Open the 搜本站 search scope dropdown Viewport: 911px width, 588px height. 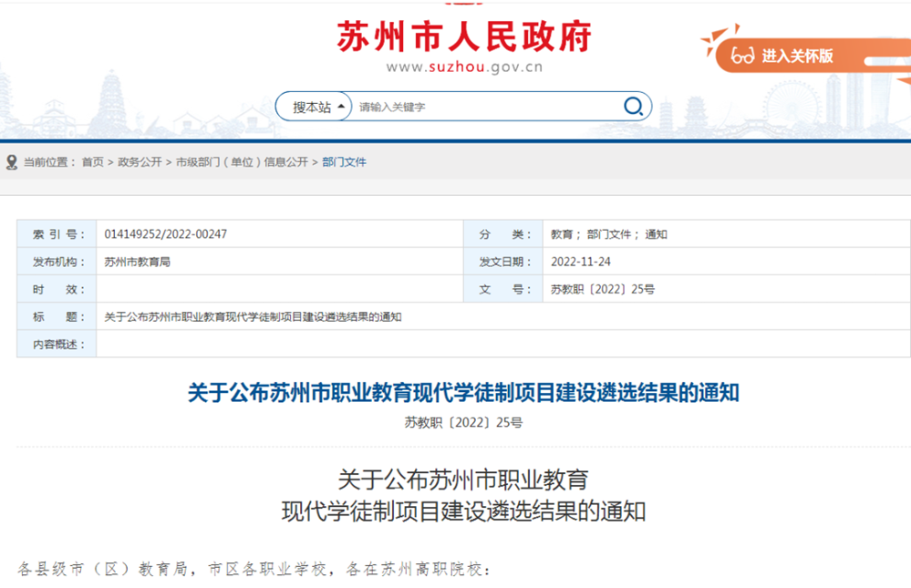(x=314, y=107)
